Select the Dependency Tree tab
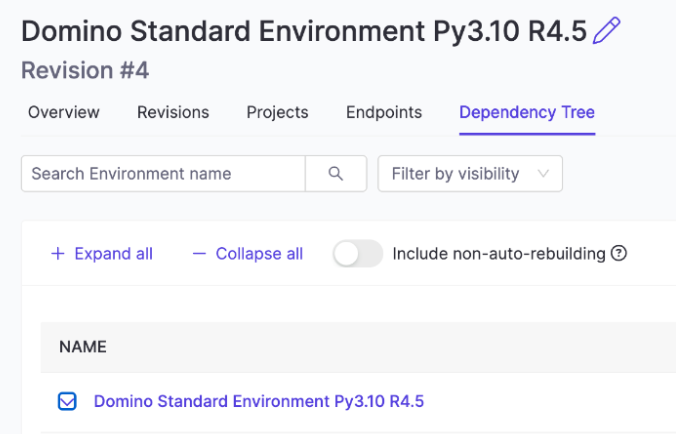676x434 pixels. (527, 112)
